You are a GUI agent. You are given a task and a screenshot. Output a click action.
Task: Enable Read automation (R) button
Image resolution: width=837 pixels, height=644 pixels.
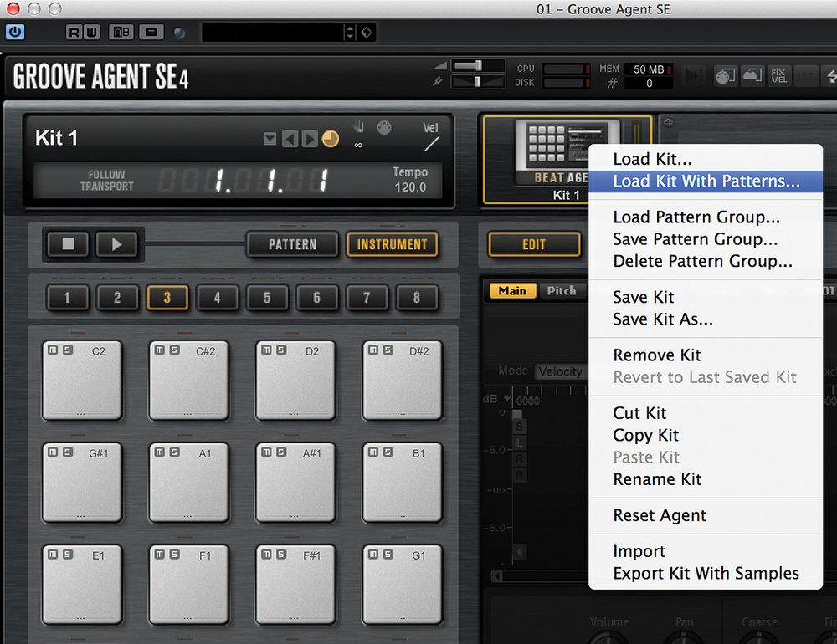pos(74,33)
